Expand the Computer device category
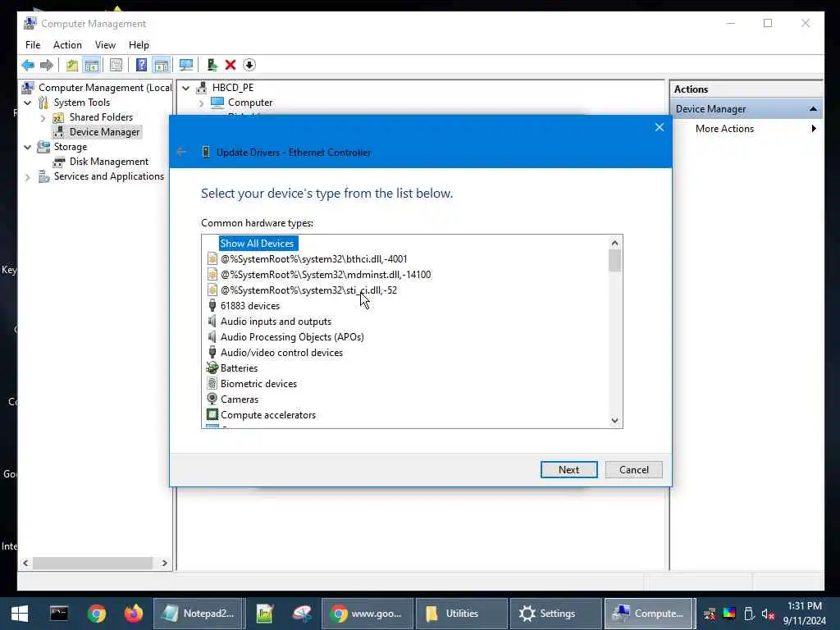 202,103
